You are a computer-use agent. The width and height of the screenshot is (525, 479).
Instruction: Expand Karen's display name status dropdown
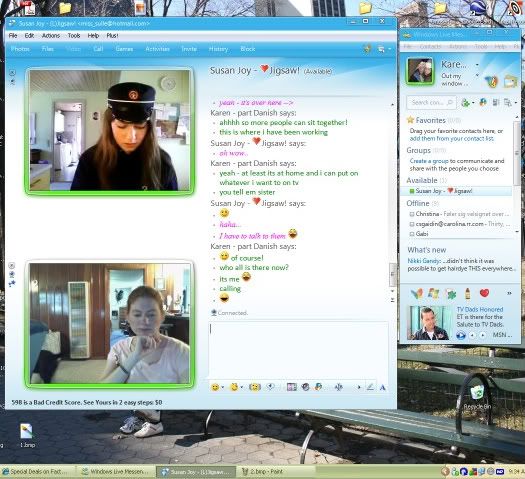[477, 65]
